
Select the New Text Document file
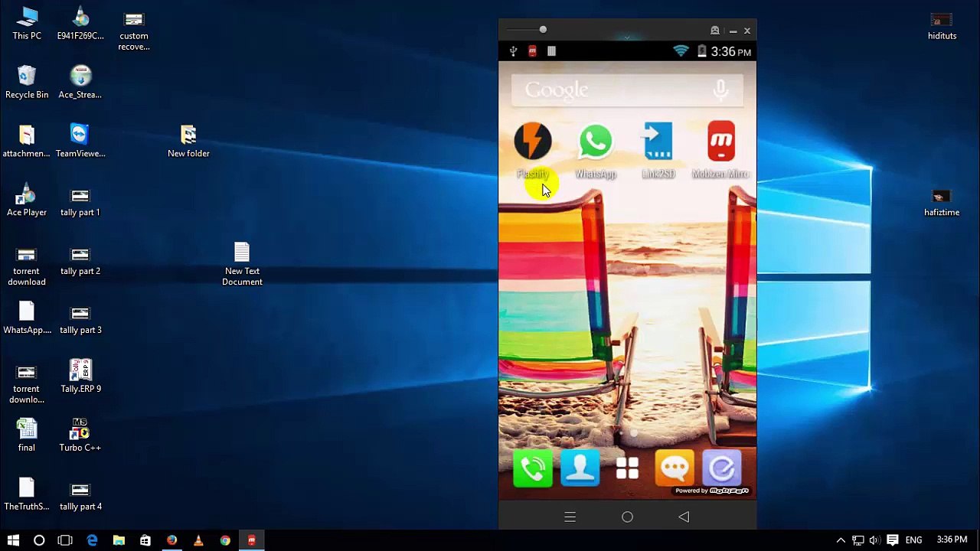coord(242,264)
